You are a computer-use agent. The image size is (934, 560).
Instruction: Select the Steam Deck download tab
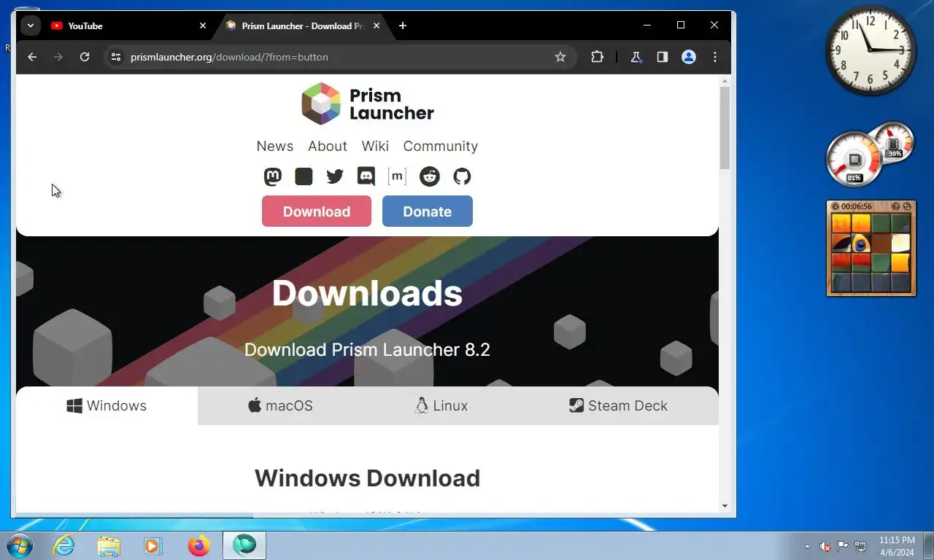(619, 405)
